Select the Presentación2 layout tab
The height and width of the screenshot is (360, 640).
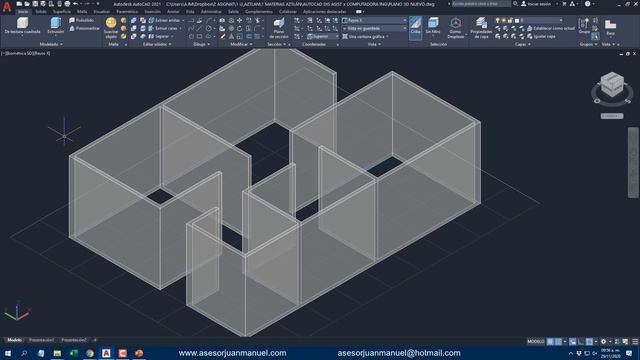73,340
